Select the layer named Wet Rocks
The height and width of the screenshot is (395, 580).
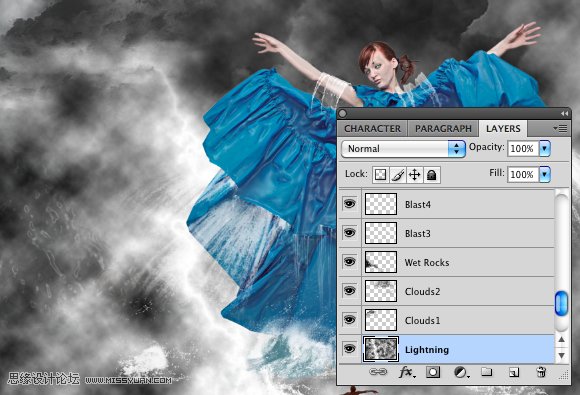(427, 263)
